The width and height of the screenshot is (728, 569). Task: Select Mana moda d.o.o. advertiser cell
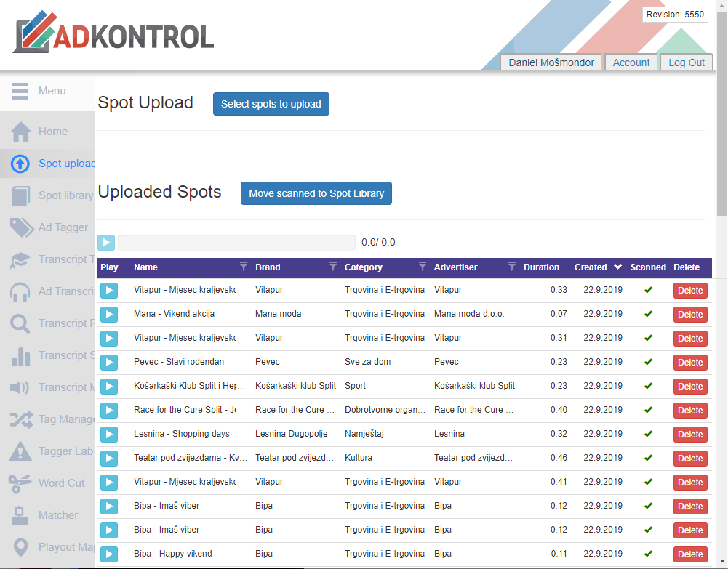point(469,314)
